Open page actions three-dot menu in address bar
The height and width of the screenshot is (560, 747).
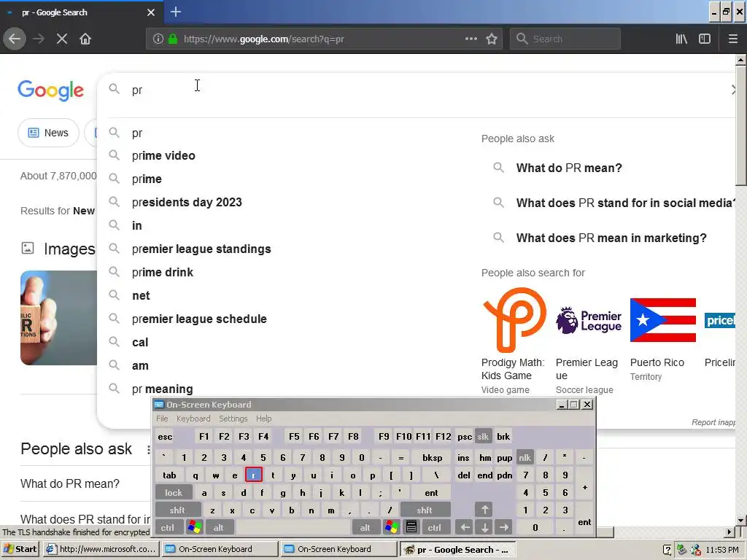(471, 39)
